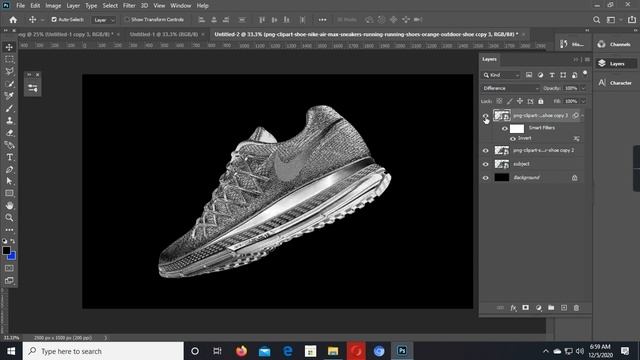Image resolution: width=640 pixels, height=360 pixels.
Task: Click the Background layer black thumbnail
Action: (502, 178)
